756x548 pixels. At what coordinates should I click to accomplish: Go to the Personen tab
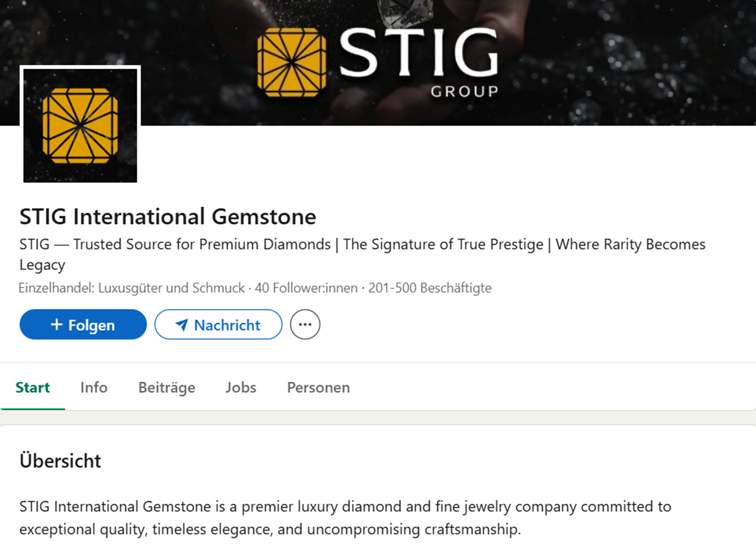pos(318,387)
